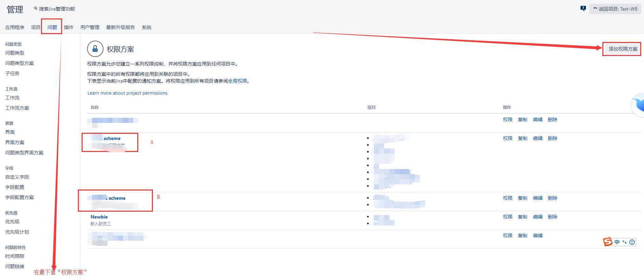The image size is (644, 280).
Task: Open the 应用程序 tab
Action: click(x=15, y=27)
